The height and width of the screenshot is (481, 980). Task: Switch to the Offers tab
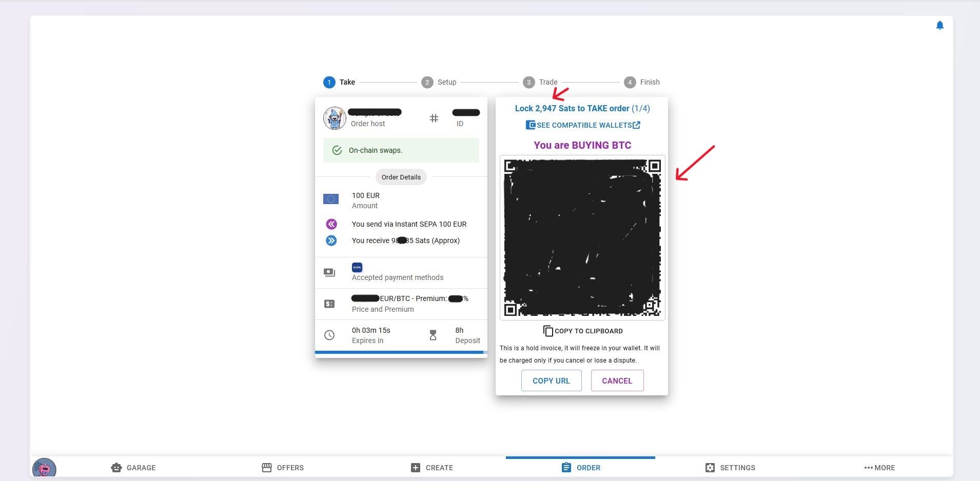click(283, 467)
